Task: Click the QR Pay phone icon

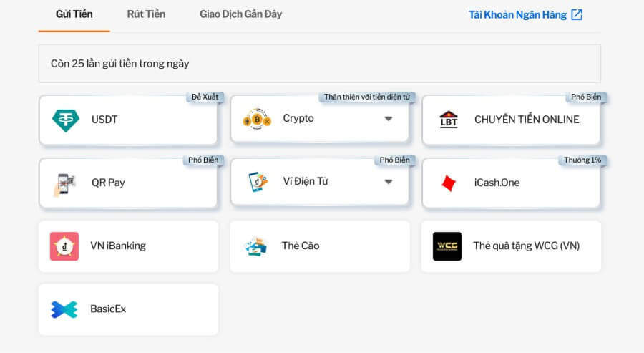Action: click(x=65, y=183)
